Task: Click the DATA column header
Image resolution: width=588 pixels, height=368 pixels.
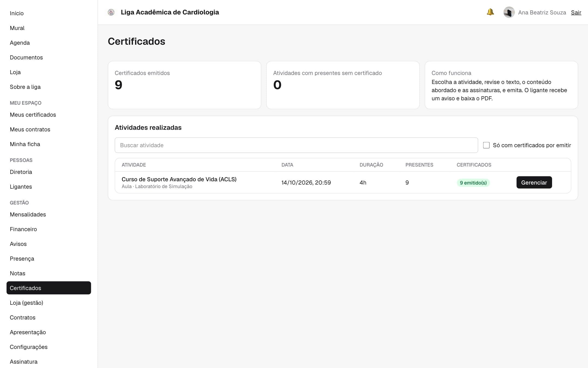Action: coord(287,165)
